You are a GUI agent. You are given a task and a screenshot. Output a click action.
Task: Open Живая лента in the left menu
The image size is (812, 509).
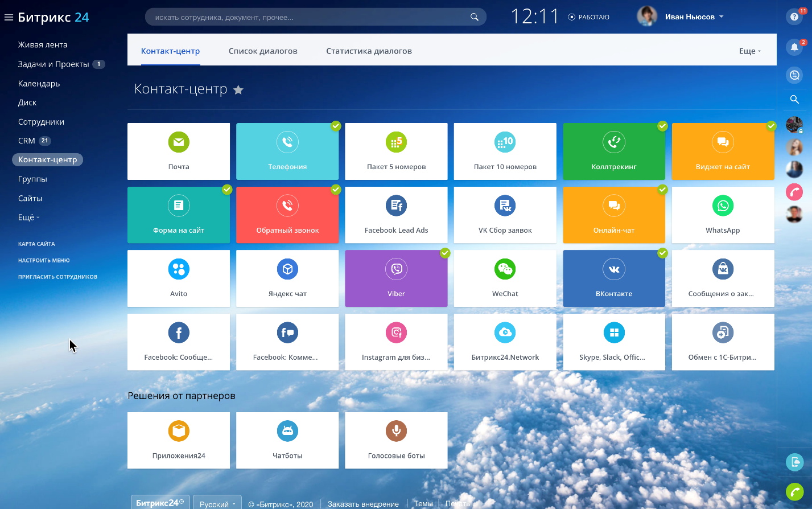pyautogui.click(x=43, y=45)
